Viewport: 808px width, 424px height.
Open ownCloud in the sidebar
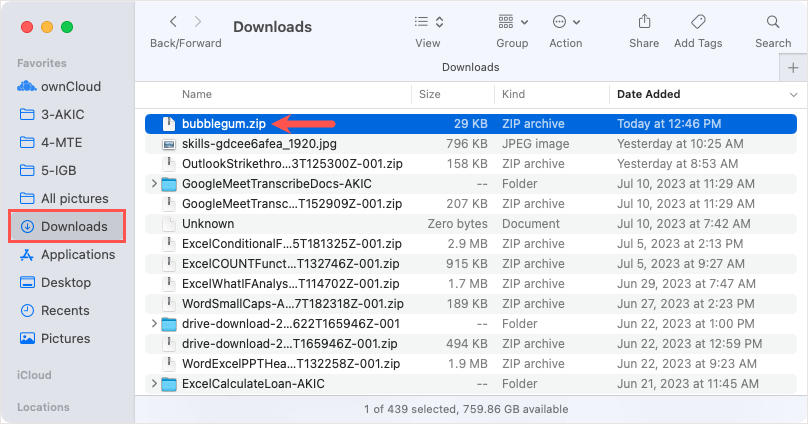[70, 87]
